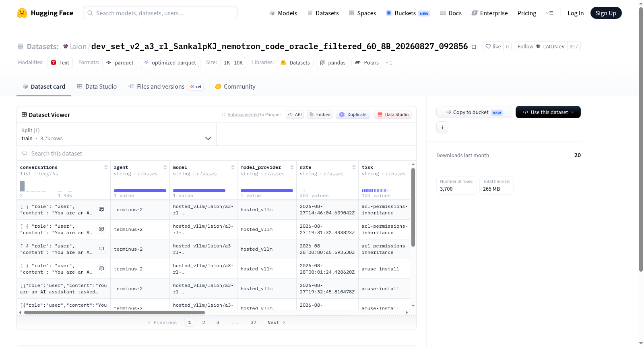The height and width of the screenshot is (347, 644).
Task: Expand conversation in the 2026-08-27T14:46:04 row
Action: (101, 210)
